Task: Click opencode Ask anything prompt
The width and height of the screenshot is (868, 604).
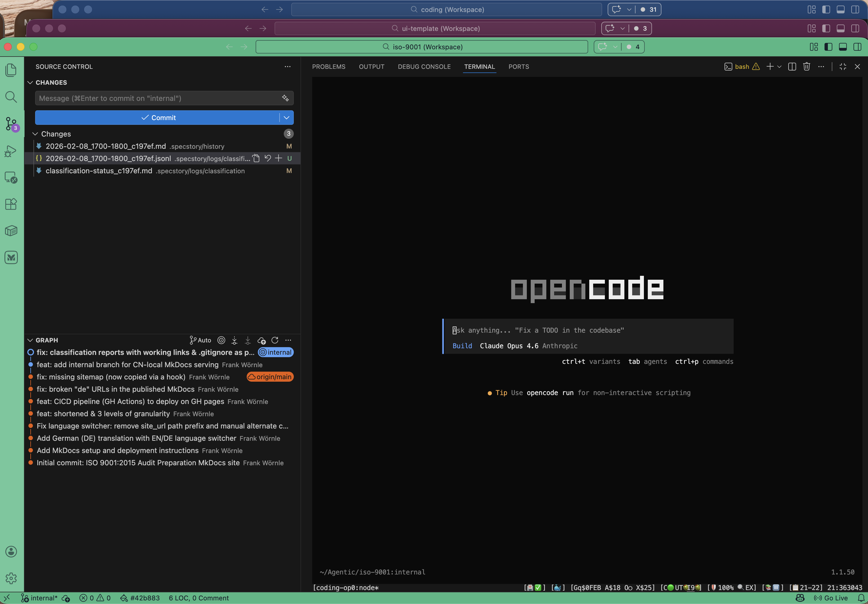Action: 588,330
